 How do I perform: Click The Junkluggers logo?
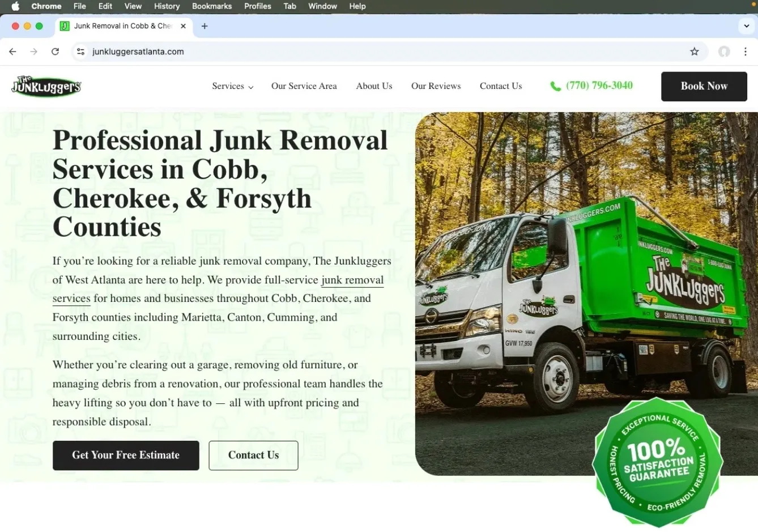click(46, 86)
